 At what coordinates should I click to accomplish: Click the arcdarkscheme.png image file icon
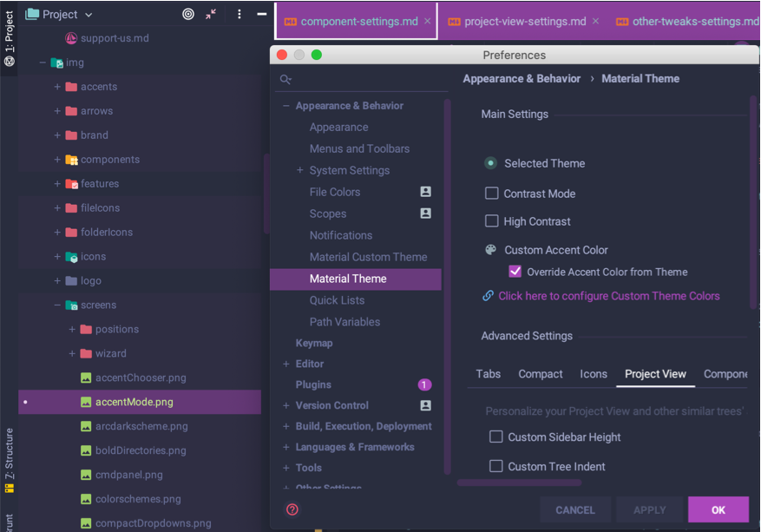tap(86, 426)
